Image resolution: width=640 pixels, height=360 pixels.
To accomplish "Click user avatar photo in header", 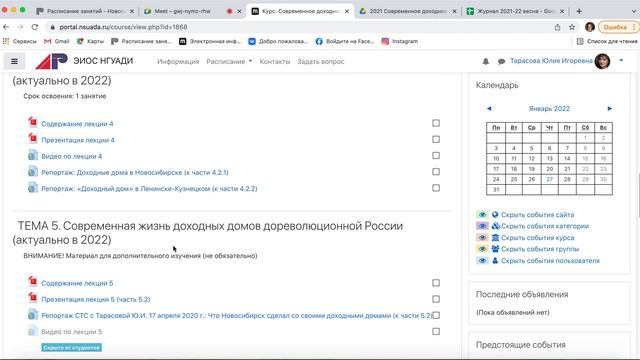I will [x=602, y=61].
